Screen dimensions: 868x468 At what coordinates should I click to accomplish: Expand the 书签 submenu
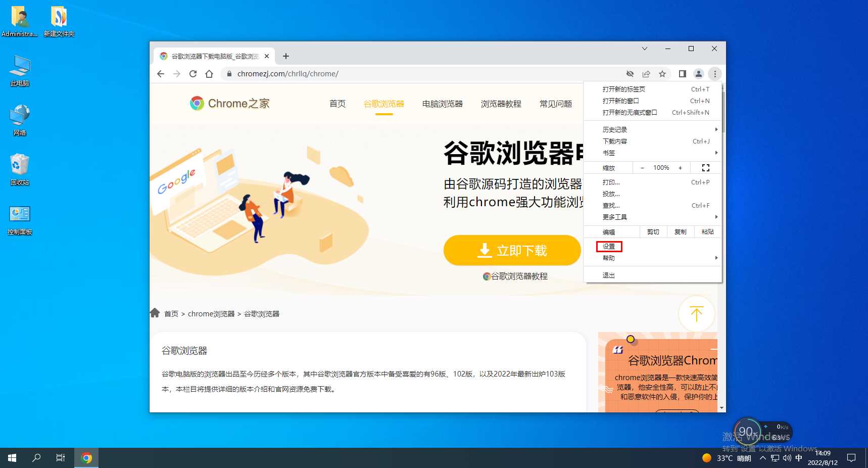tap(609, 153)
